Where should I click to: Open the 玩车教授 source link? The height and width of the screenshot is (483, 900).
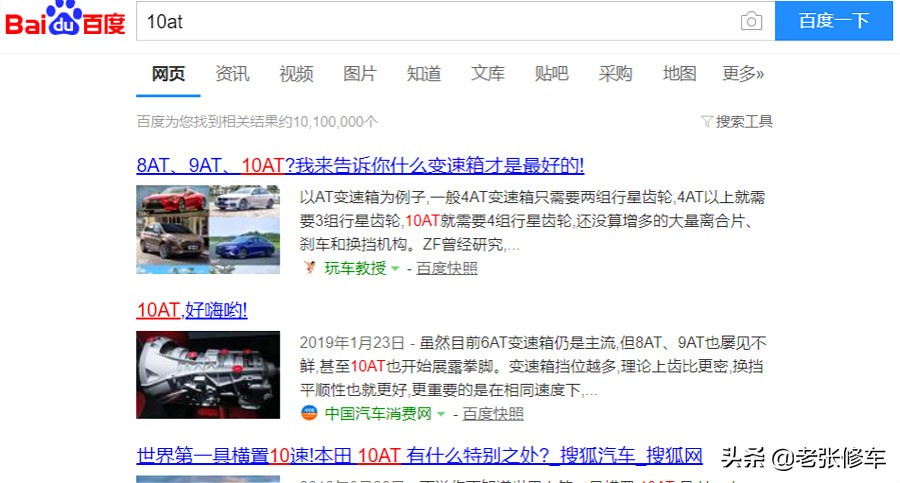355,268
